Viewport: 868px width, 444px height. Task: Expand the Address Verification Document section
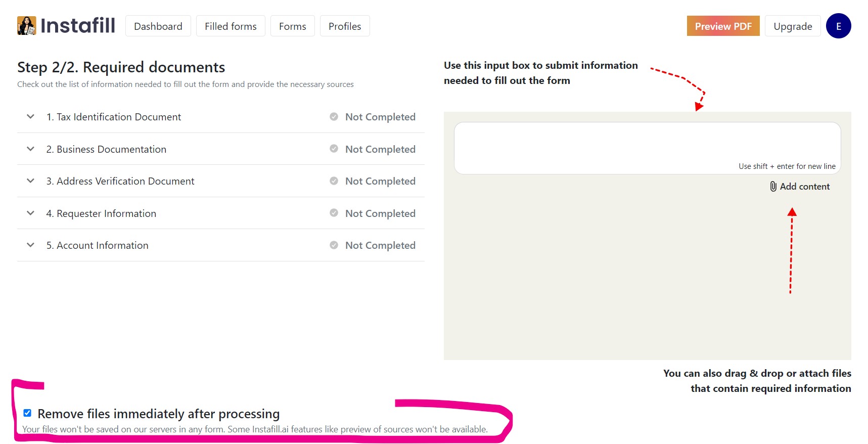click(30, 181)
